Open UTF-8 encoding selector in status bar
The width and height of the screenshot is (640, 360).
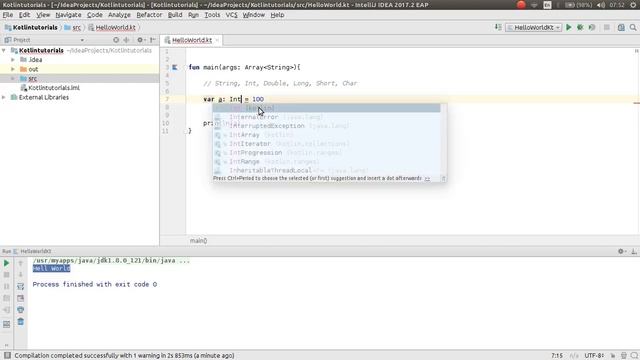tap(594, 356)
